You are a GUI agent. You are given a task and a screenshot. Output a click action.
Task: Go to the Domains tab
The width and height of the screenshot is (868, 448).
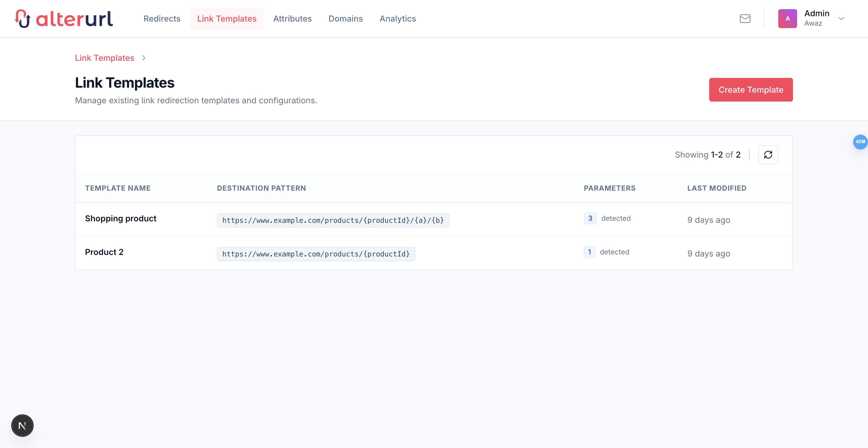pos(345,19)
